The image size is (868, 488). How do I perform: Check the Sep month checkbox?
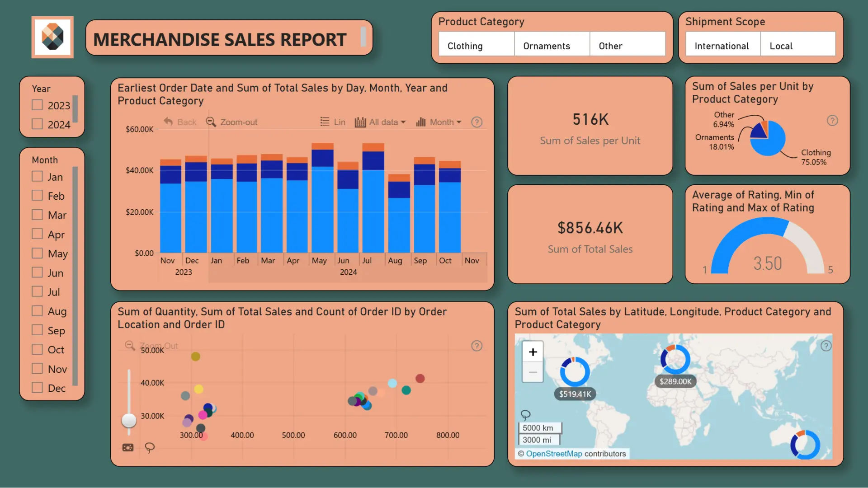tap(37, 330)
